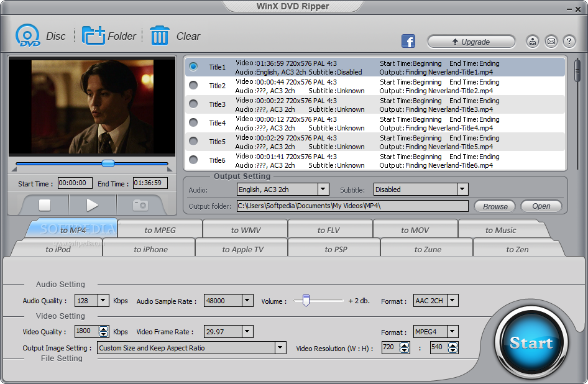The width and height of the screenshot is (588, 384).
Task: Click the title list scrollbar
Action: point(577,70)
